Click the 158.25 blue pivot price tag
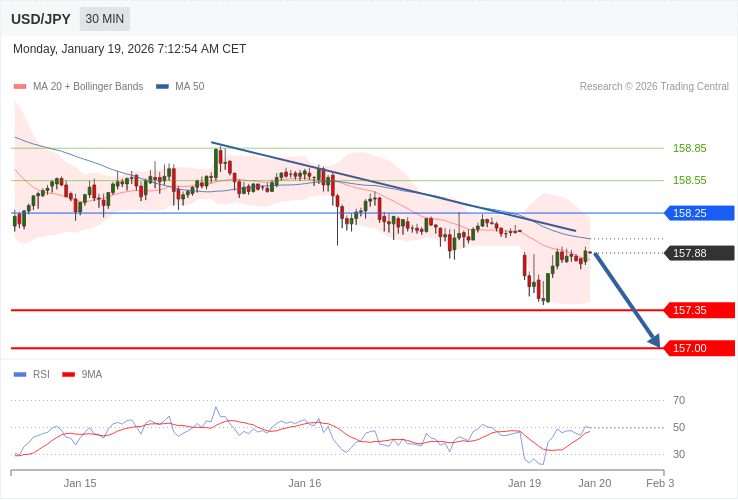This screenshot has width=738, height=500. (699, 213)
